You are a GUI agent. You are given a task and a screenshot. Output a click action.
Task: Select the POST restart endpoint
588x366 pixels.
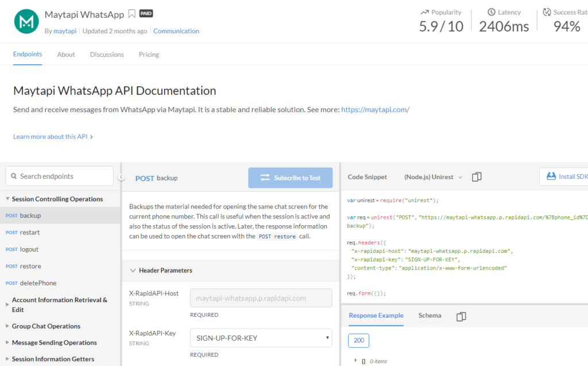[x=60, y=232]
